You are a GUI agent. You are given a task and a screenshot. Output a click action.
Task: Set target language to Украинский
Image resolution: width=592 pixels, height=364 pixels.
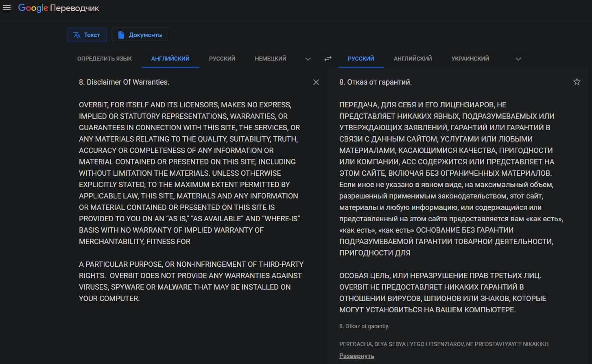click(x=470, y=59)
